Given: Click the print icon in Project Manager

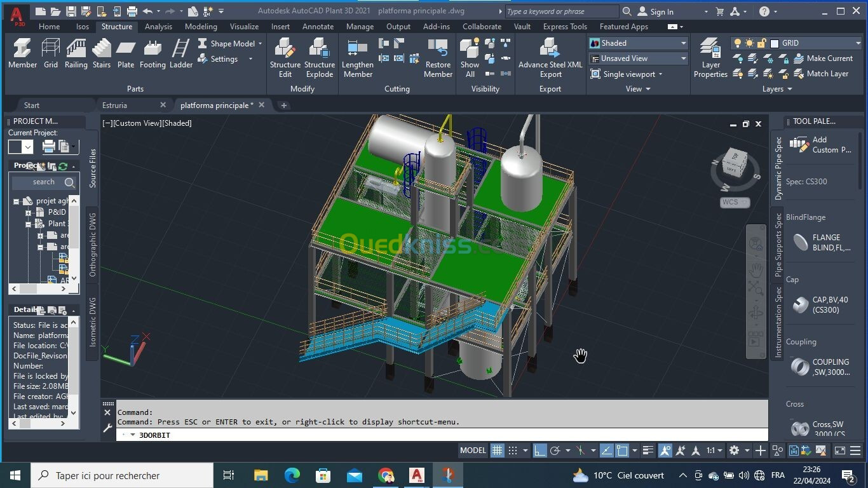Looking at the screenshot, I should (x=48, y=147).
